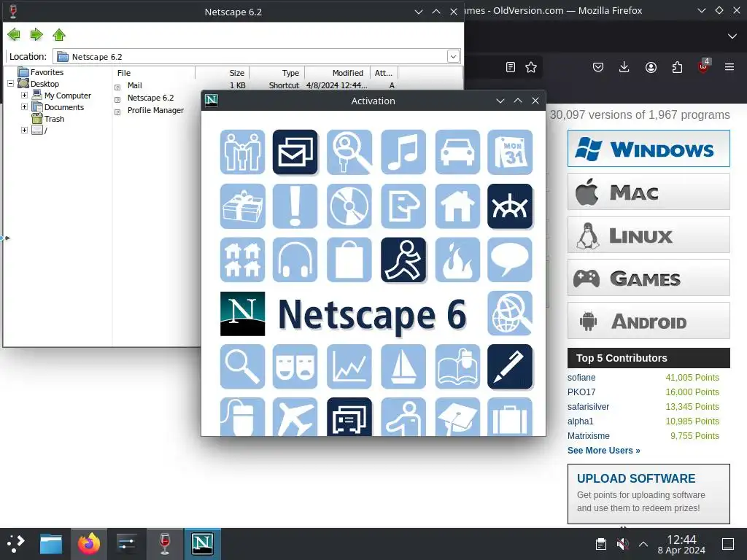Click the exclamation mark icon
This screenshot has height=560, width=747.
click(x=295, y=206)
